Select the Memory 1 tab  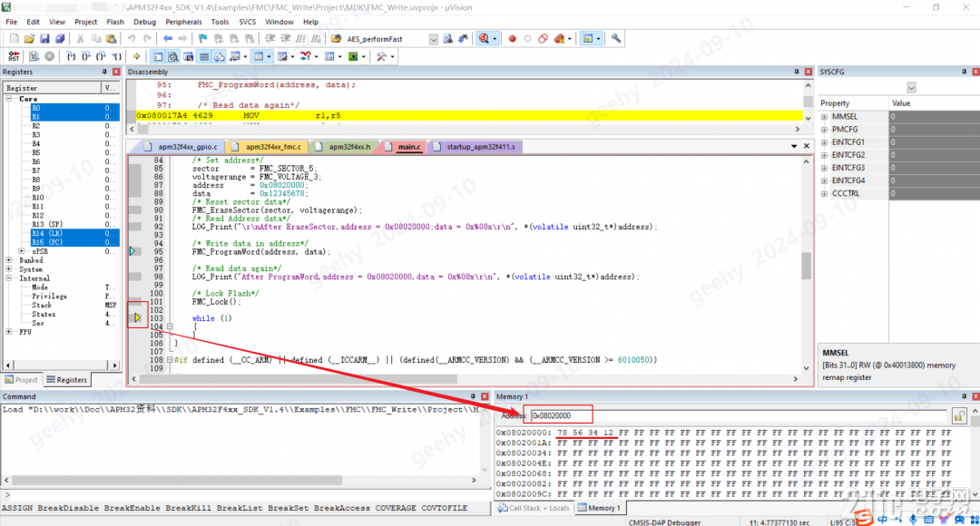click(x=599, y=508)
